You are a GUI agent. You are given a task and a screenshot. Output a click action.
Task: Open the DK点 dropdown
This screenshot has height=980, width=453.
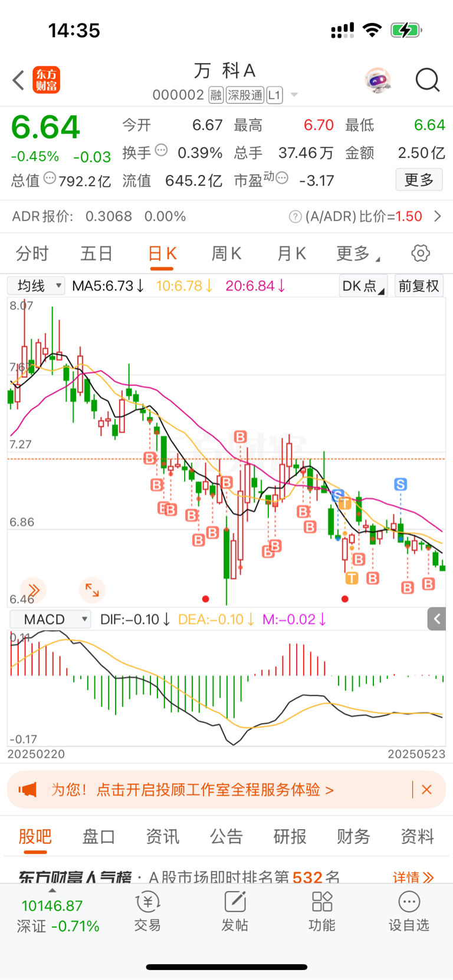click(x=363, y=286)
